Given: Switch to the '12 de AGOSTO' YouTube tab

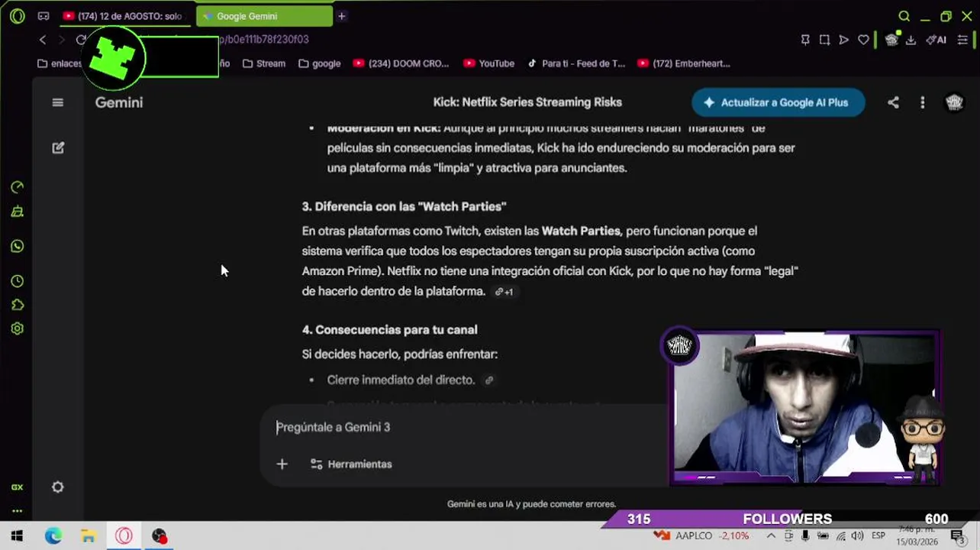Looking at the screenshot, I should 124,16.
